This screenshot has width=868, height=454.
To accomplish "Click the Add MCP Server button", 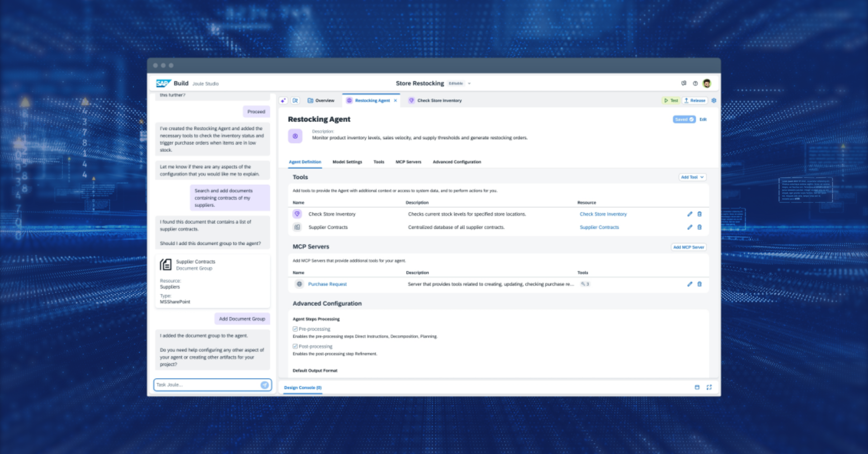I will click(x=689, y=247).
